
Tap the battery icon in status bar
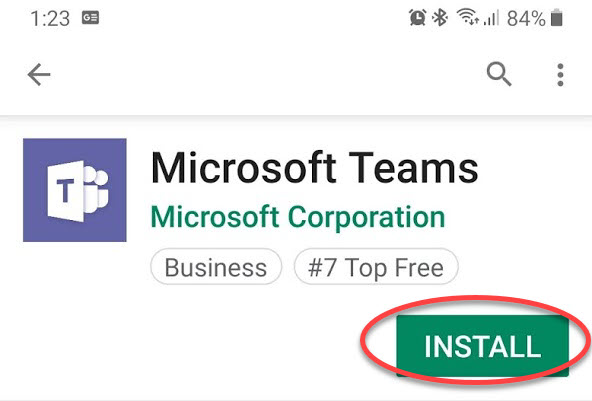click(557, 18)
